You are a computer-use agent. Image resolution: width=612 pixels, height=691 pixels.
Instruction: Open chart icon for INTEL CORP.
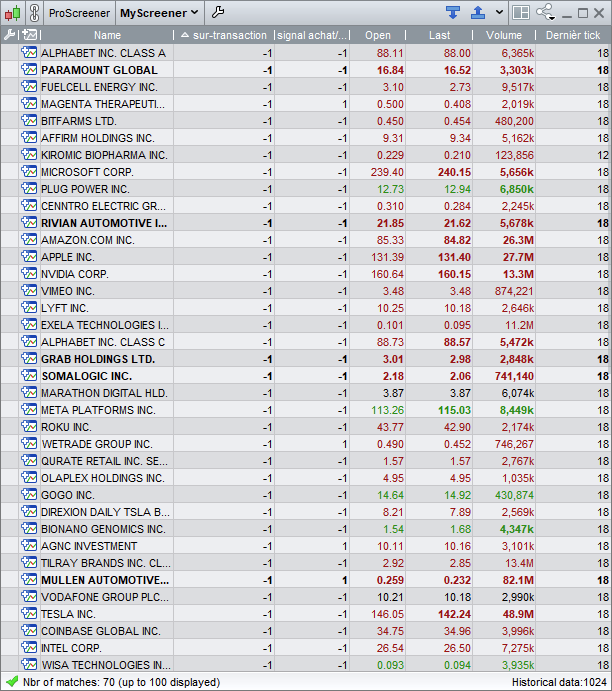[29, 648]
